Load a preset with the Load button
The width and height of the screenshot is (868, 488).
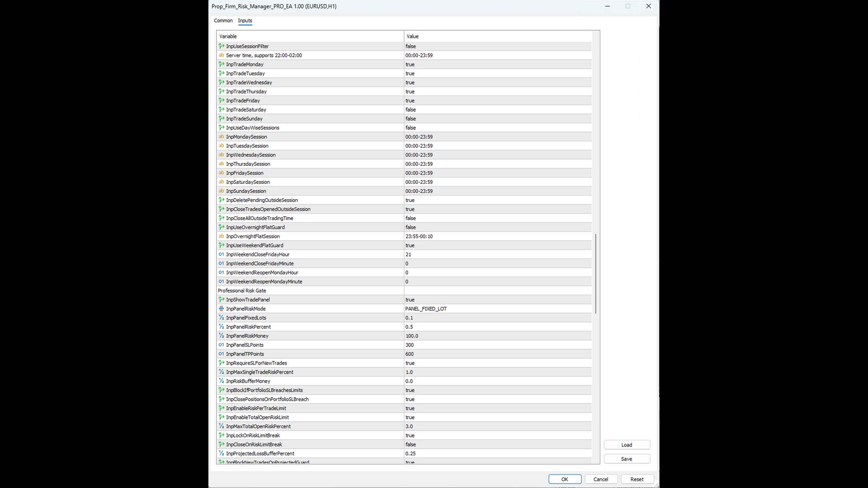coord(627,445)
